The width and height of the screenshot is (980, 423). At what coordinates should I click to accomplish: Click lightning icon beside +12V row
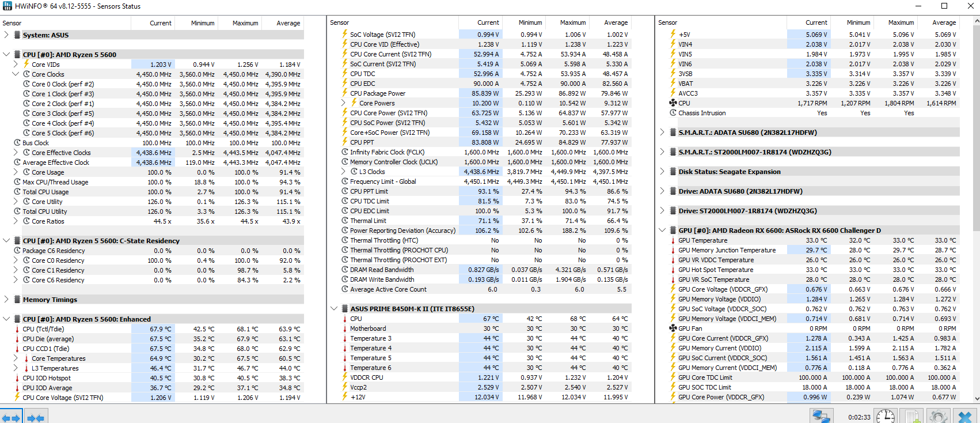345,397
